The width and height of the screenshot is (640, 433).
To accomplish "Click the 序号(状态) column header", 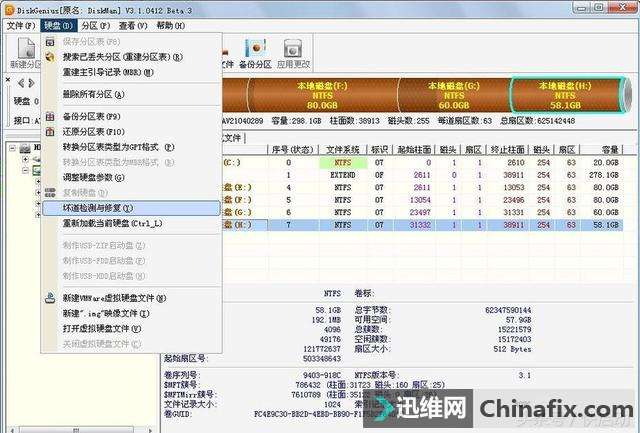I will tap(292, 150).
